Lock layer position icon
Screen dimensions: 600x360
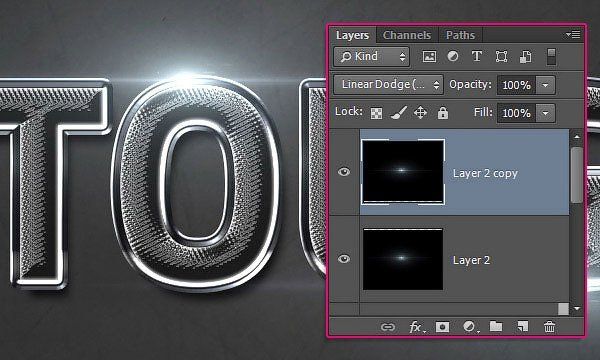[x=420, y=113]
